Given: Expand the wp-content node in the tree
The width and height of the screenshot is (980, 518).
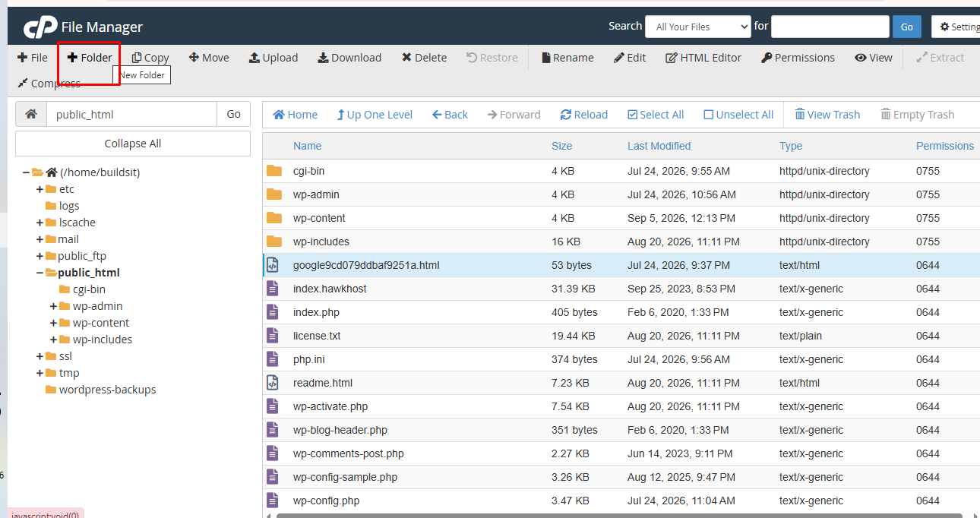Looking at the screenshot, I should tap(53, 323).
